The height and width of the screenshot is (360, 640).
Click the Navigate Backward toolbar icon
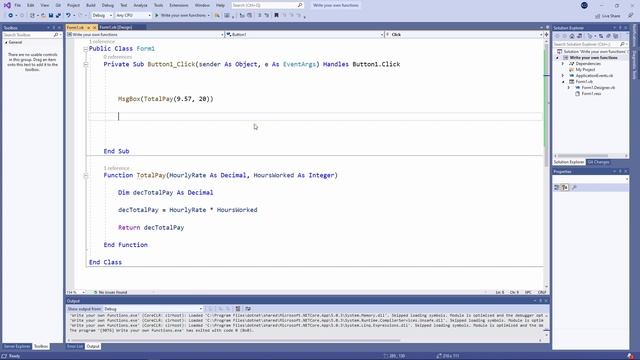(11, 16)
